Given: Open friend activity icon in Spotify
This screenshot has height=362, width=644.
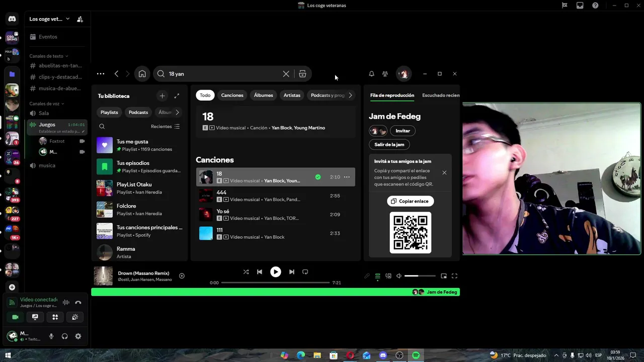Looking at the screenshot, I should (x=385, y=74).
